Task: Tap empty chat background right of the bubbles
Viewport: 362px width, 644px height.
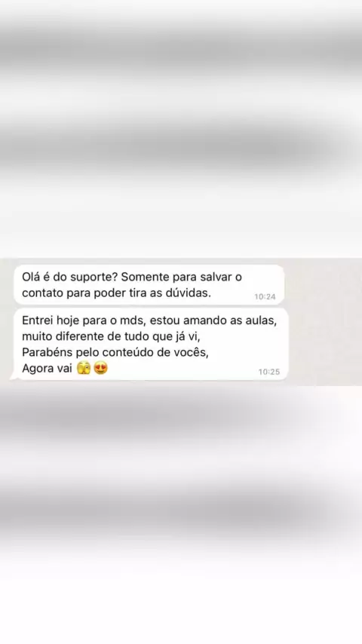Action: [324, 322]
